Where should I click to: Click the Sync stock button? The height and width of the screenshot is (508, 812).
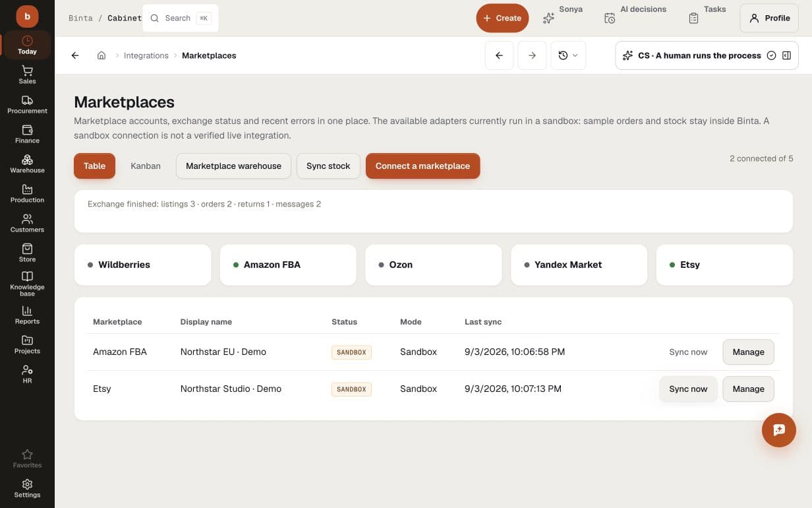pos(328,166)
